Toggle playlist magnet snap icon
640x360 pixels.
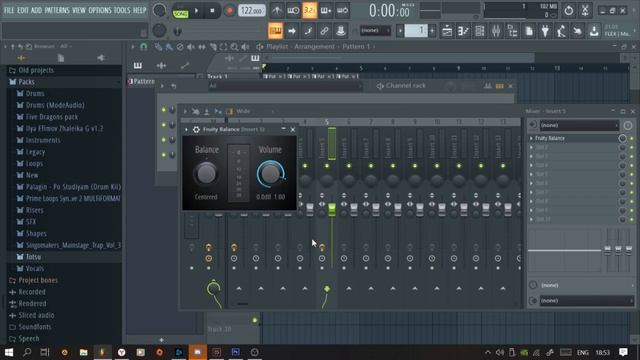(144, 47)
